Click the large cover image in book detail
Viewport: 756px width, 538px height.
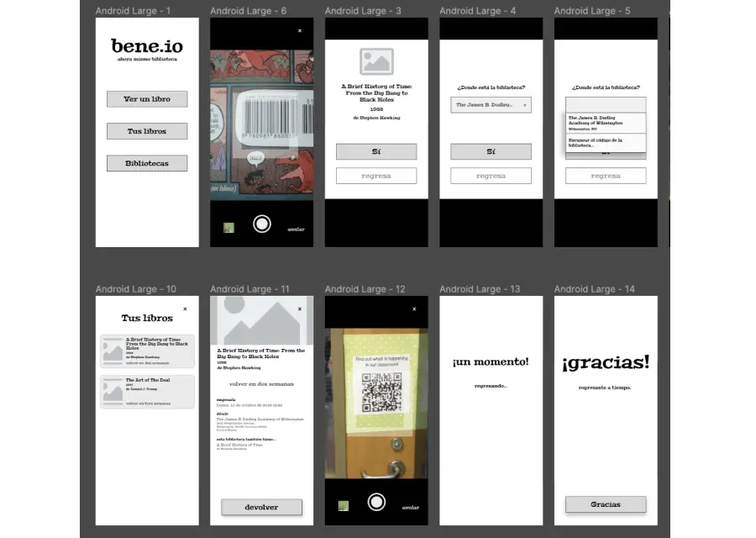pyautogui.click(x=262, y=320)
